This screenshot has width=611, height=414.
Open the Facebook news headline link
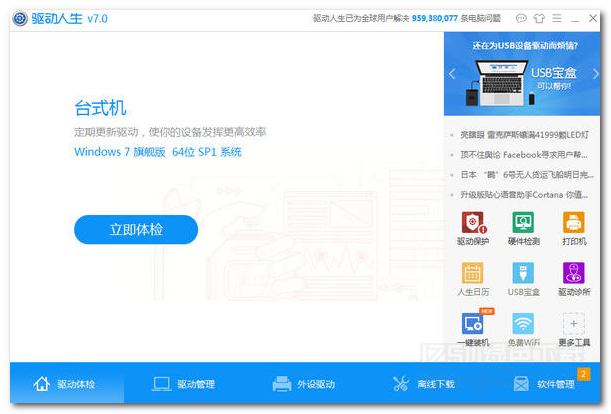(524, 155)
